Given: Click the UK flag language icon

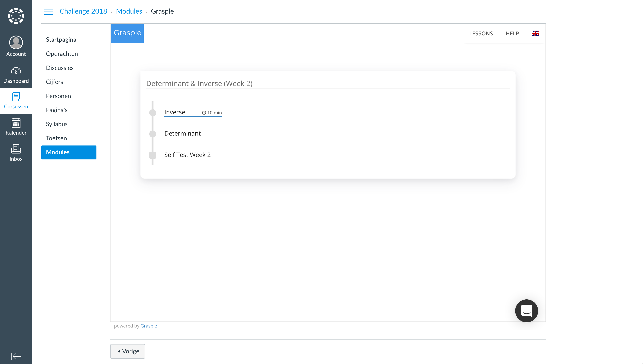Looking at the screenshot, I should point(535,33).
